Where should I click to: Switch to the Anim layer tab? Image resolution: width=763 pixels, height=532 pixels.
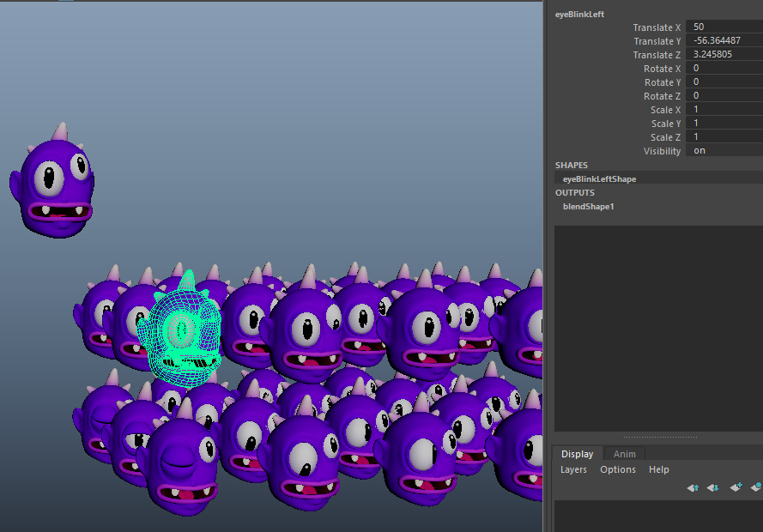[x=625, y=454]
